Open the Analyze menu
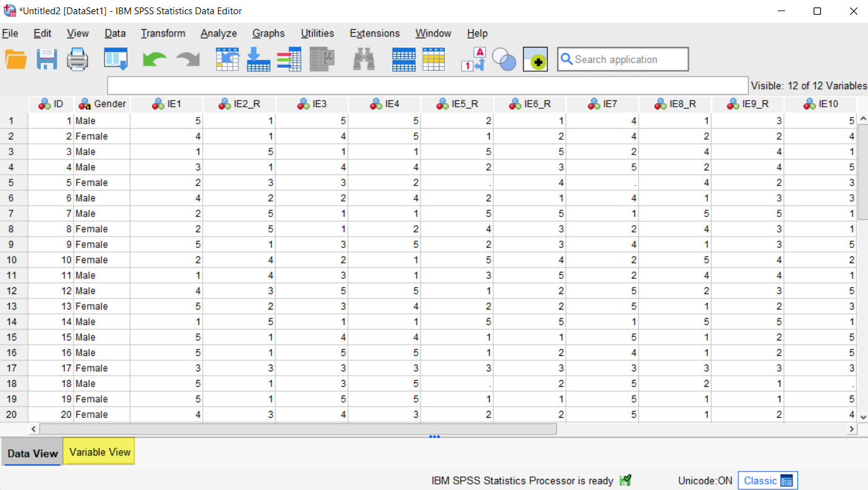868x490 pixels. tap(218, 33)
